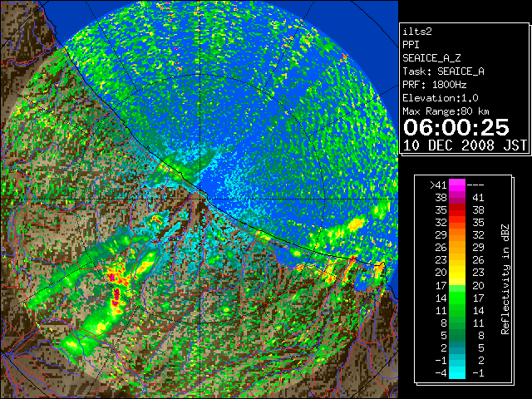
Task: Select the "PPI" scan type label
Action: [411, 45]
